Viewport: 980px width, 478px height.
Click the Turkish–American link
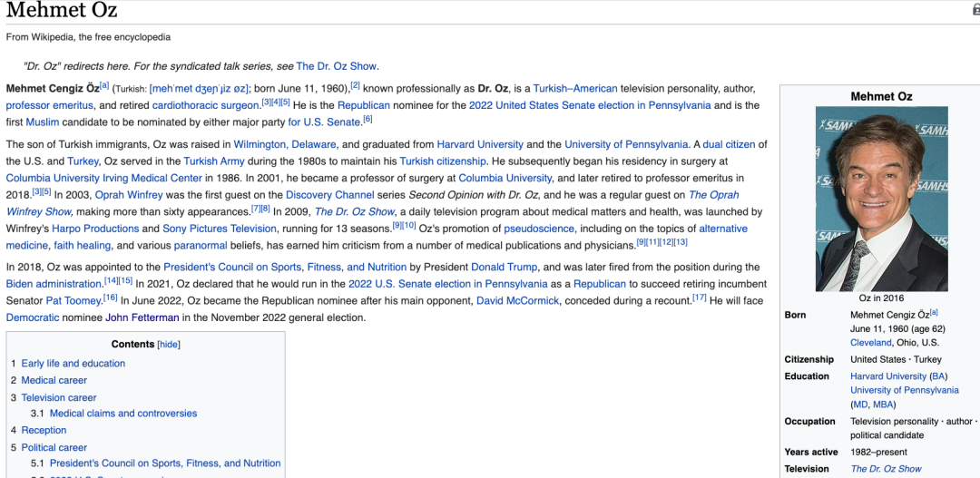(x=575, y=88)
